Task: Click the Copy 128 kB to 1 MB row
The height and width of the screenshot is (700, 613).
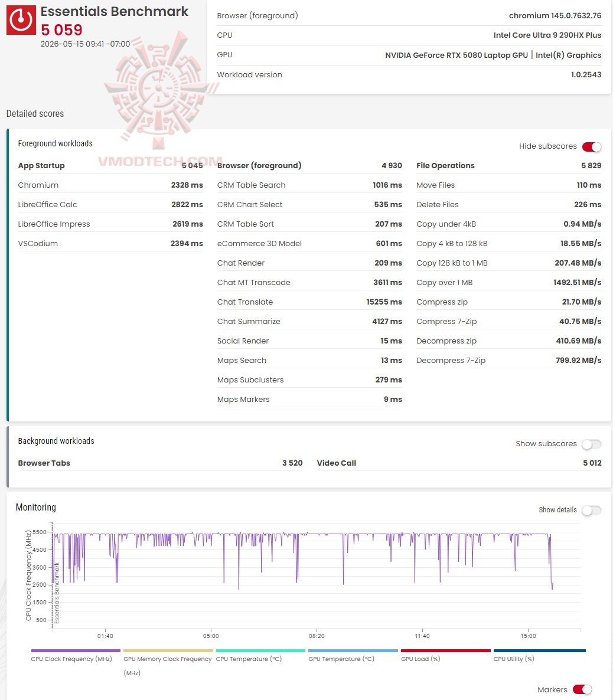Action: coord(509,263)
